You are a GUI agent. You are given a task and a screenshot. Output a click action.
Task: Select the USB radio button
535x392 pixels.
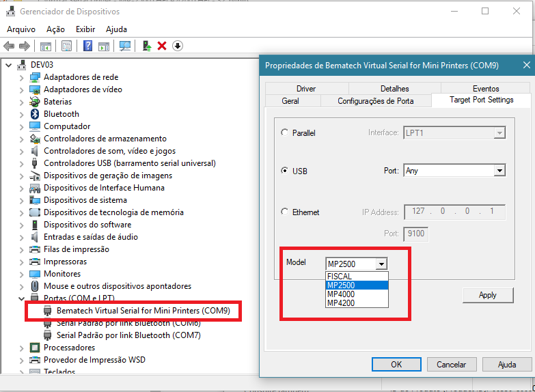[284, 170]
